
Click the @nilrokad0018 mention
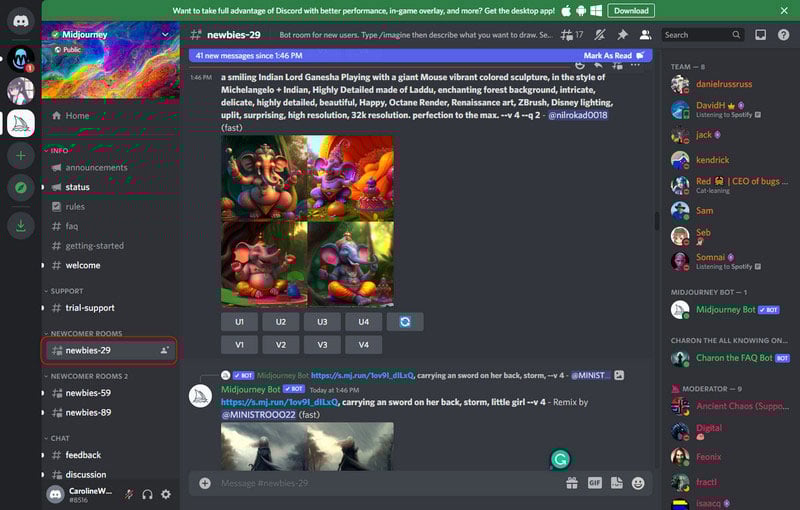(578, 115)
